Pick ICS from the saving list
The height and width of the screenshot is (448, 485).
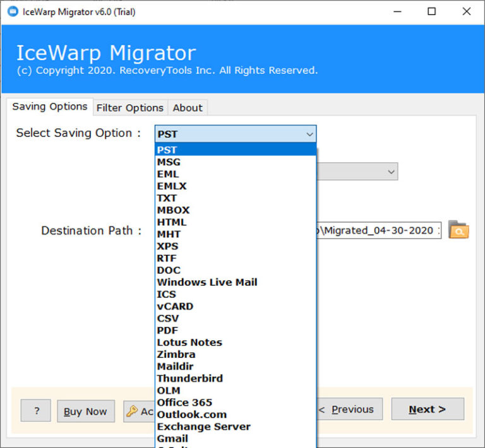pyautogui.click(x=236, y=295)
